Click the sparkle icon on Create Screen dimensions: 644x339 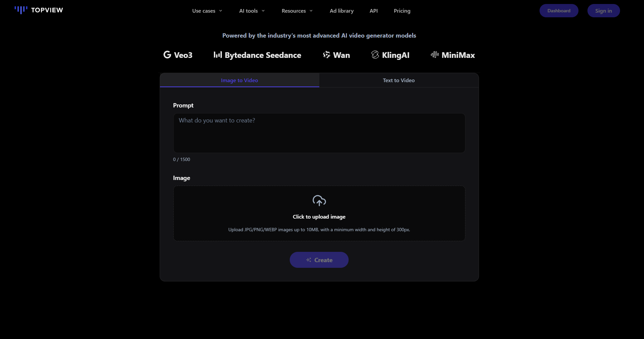click(309, 260)
